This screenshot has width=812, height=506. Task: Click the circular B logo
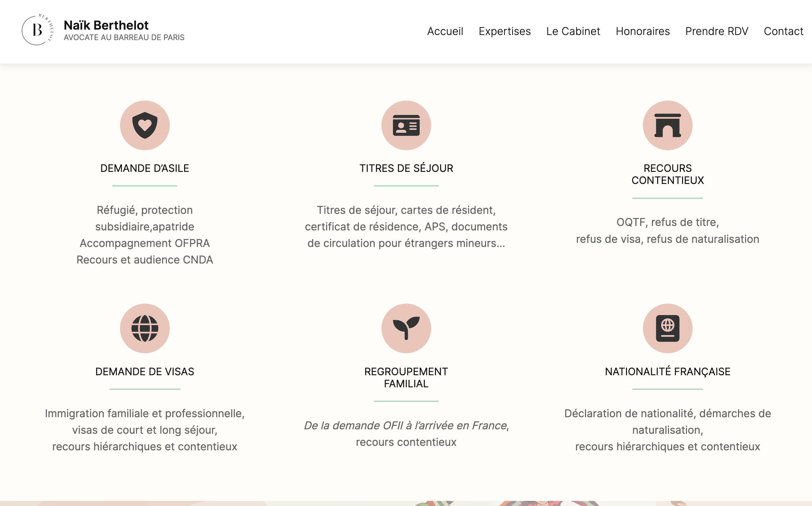37,30
